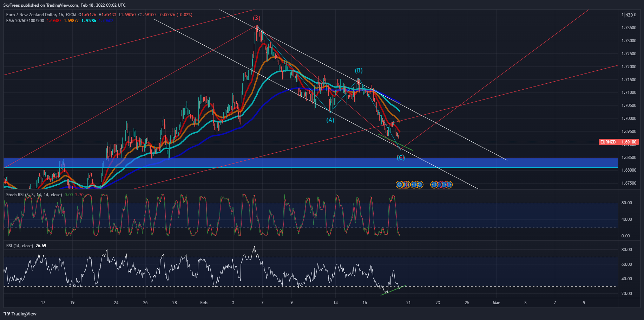The image size is (644, 320).
Task: Click the 1.72000 price axis label
Action: click(x=629, y=67)
